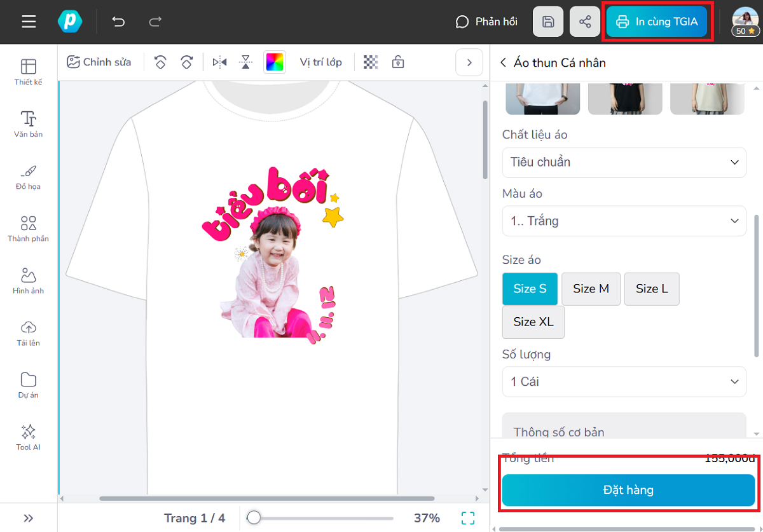Screen dimensions: 763x532
Task: Toggle fullscreen view icon
Action: 468,518
